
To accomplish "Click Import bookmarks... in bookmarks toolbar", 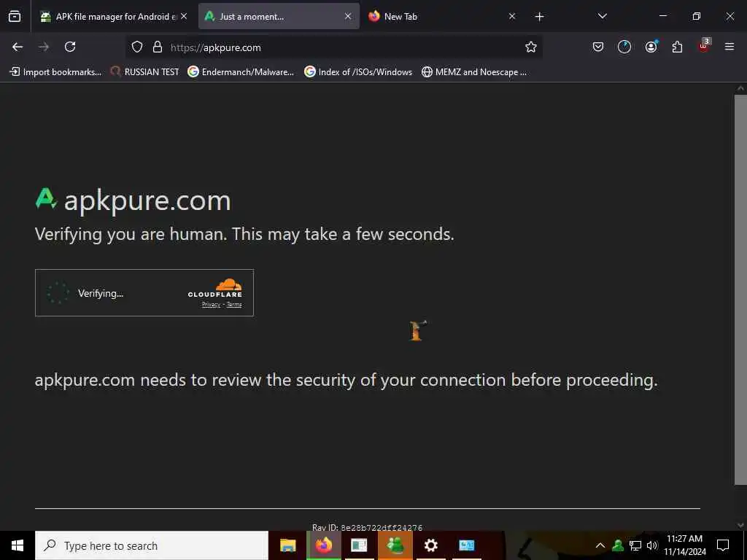I will click(55, 72).
